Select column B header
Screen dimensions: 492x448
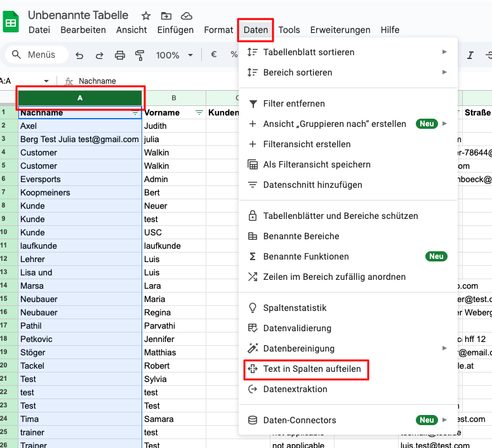(174, 98)
